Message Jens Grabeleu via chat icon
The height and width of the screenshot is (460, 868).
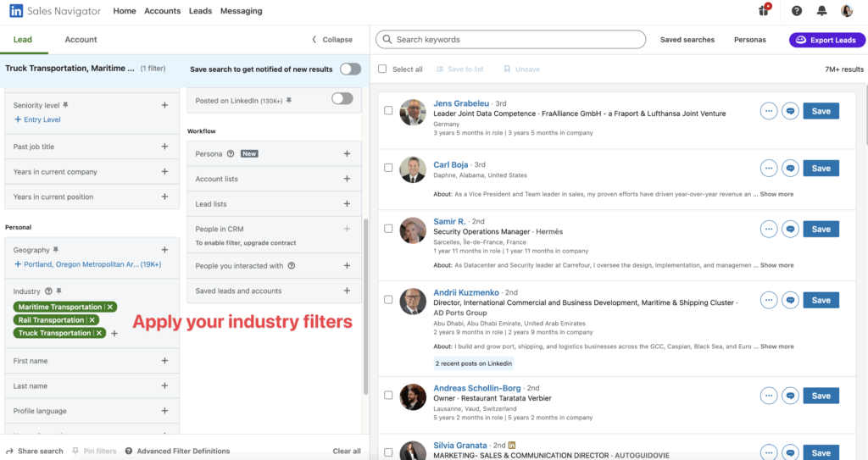790,111
